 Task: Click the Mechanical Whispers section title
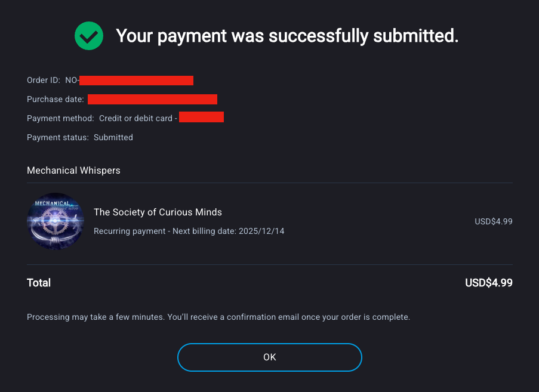[x=73, y=171]
